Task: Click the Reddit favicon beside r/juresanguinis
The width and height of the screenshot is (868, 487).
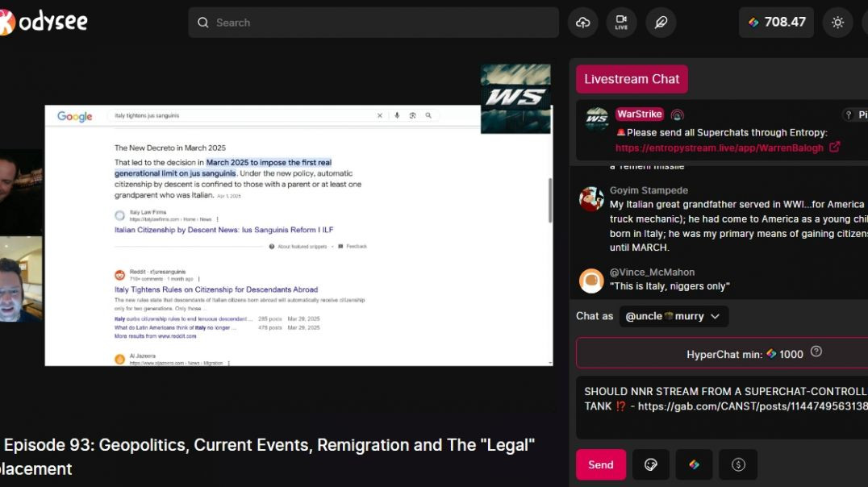Action: click(119, 275)
